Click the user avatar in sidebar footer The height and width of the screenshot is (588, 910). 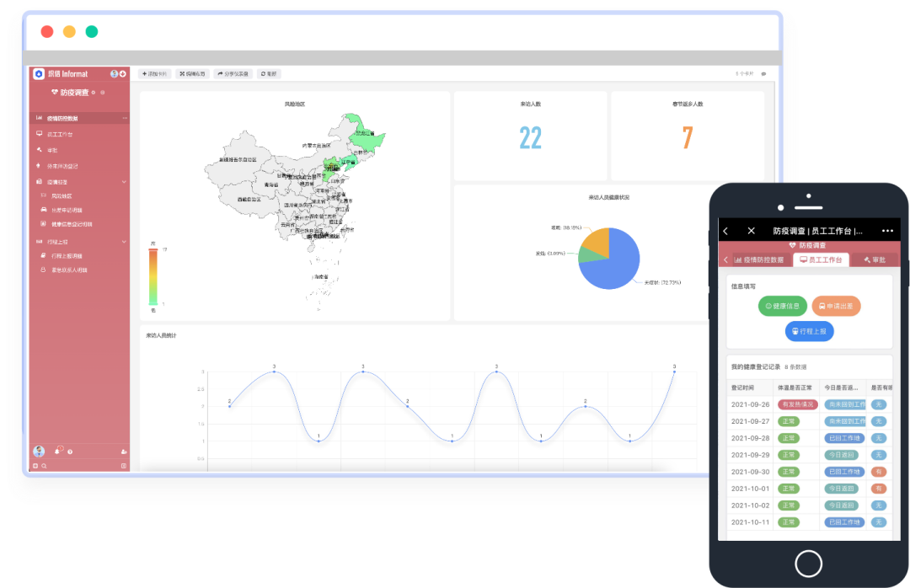[x=39, y=451]
